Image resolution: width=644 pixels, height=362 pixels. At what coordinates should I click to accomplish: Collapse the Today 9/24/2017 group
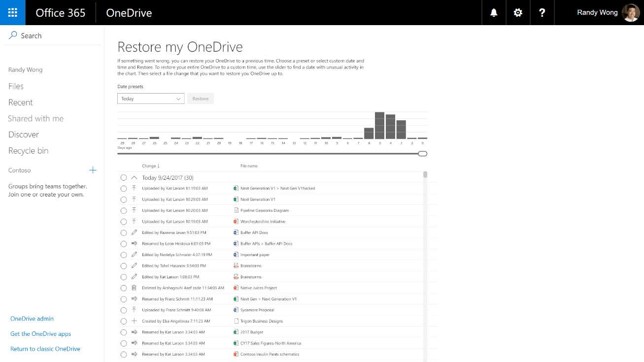point(134,178)
